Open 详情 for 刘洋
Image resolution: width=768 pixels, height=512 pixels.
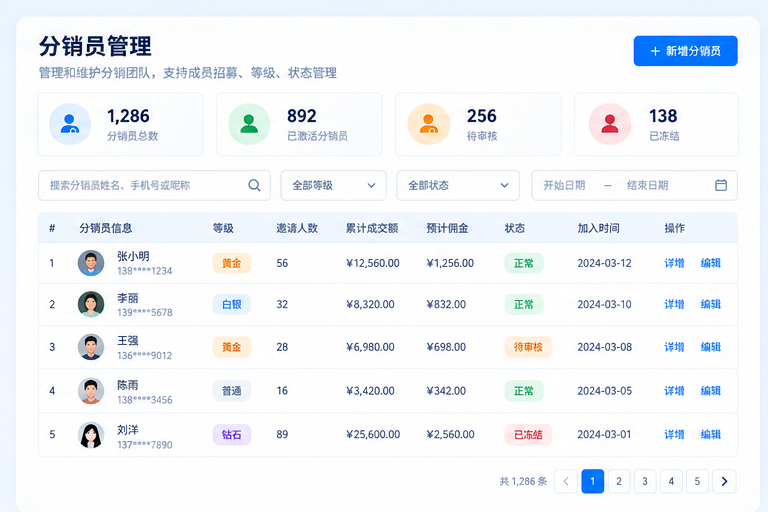coord(674,435)
